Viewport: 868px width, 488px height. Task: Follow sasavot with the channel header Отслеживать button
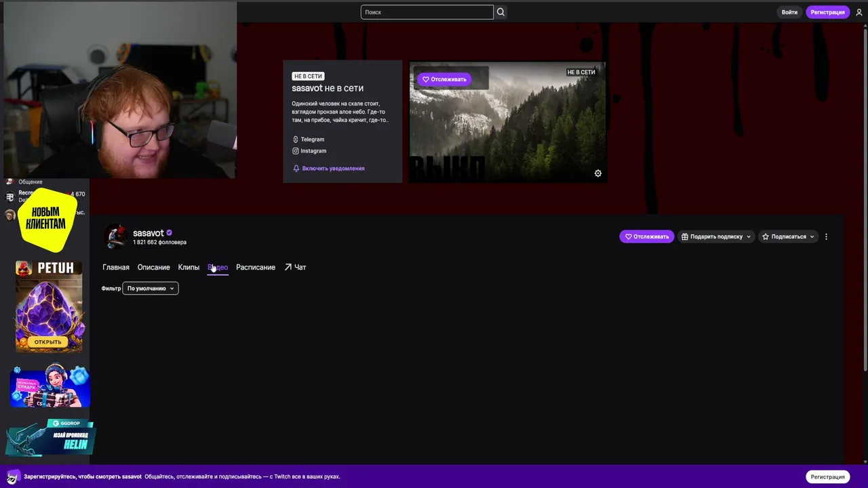tap(647, 237)
